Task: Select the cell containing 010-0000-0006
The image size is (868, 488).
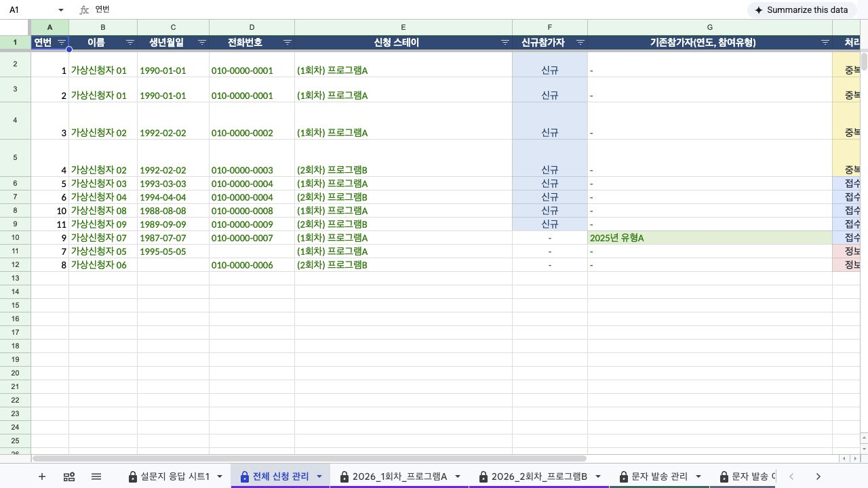Action: (x=252, y=265)
